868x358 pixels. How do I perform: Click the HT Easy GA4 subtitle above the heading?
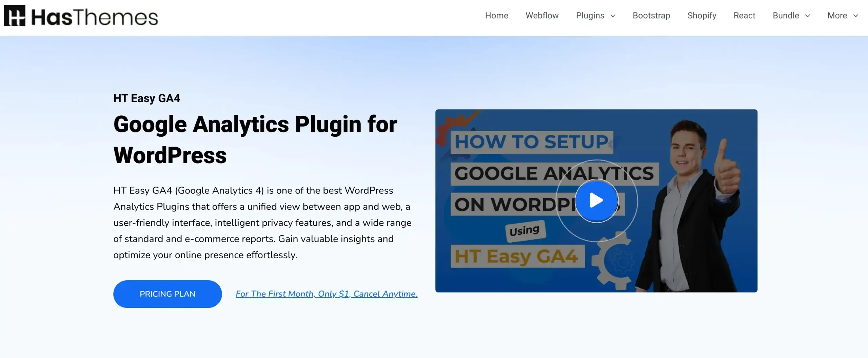click(x=146, y=98)
